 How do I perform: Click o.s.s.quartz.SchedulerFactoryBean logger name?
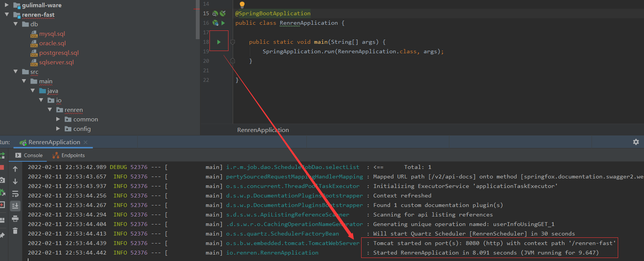coord(282,234)
